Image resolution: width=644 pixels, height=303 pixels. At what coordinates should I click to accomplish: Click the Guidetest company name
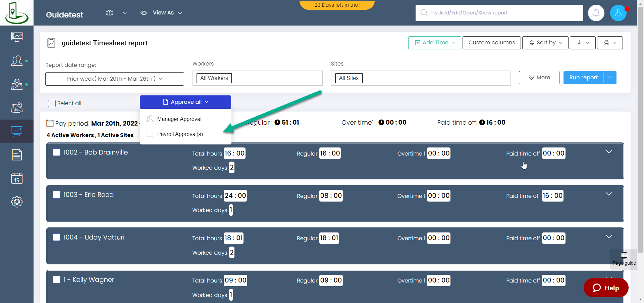pyautogui.click(x=65, y=15)
